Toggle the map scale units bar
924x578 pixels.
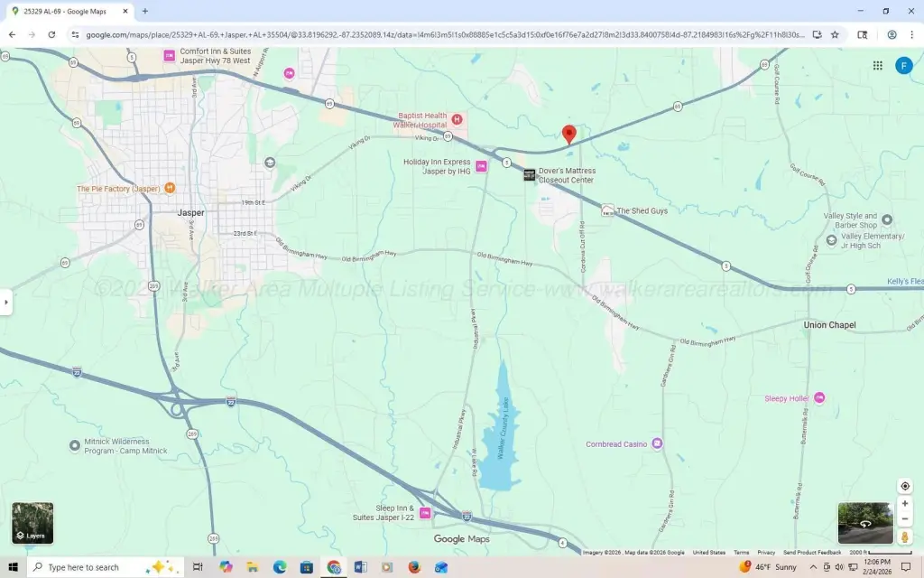(873, 552)
